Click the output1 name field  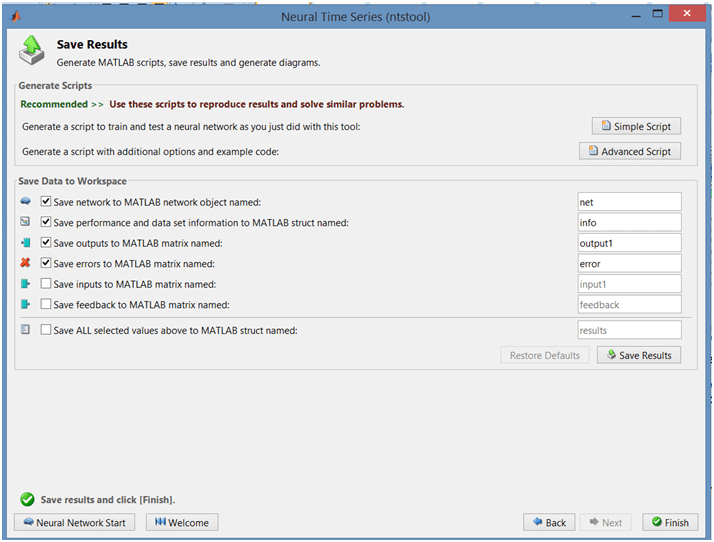click(x=629, y=243)
